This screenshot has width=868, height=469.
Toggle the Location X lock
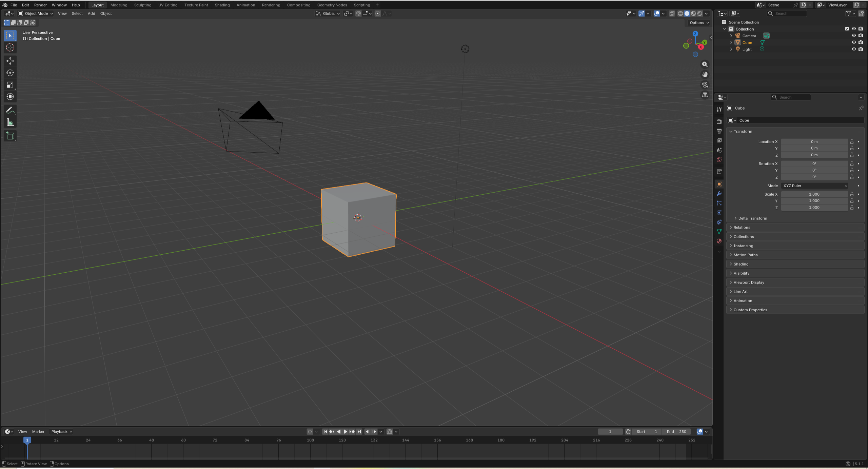point(852,141)
